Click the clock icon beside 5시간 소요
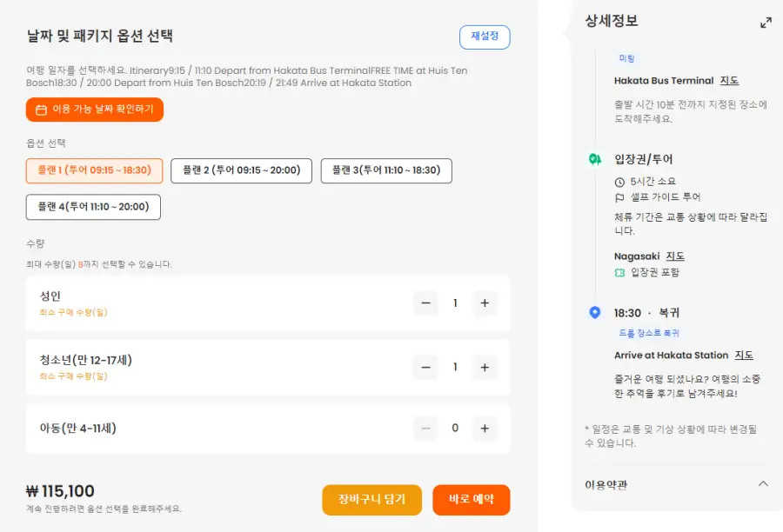Screen dimensions: 783x532 click(619, 183)
